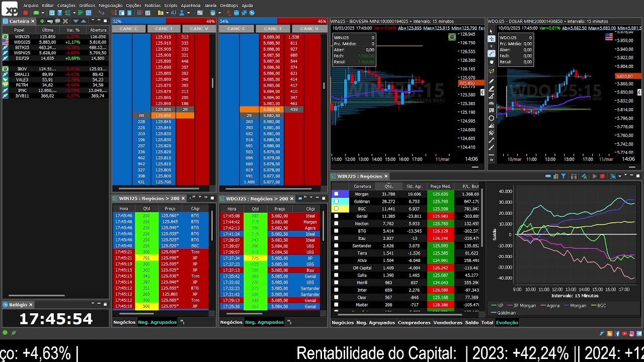Click the red stop icon in Negócios panel

[602, 176]
